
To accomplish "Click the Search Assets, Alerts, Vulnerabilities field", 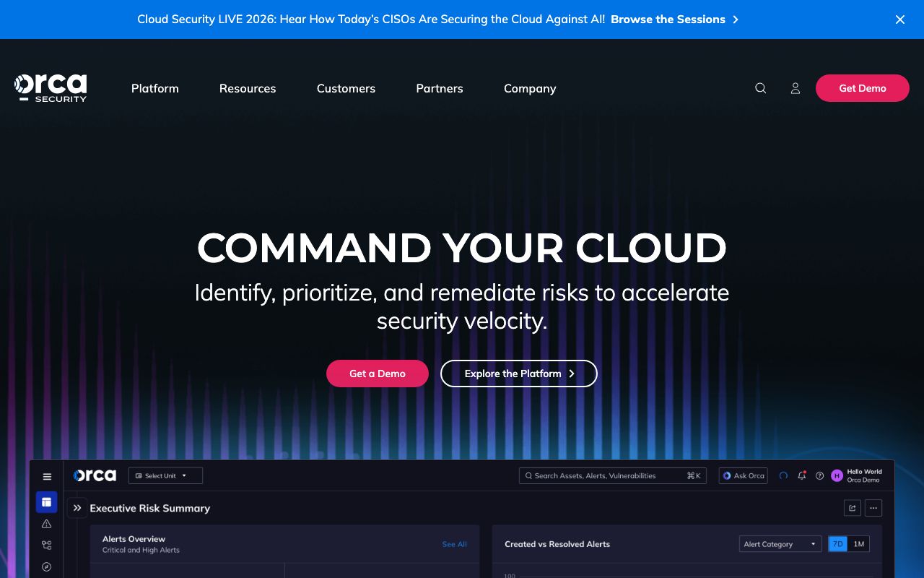I will coord(612,475).
